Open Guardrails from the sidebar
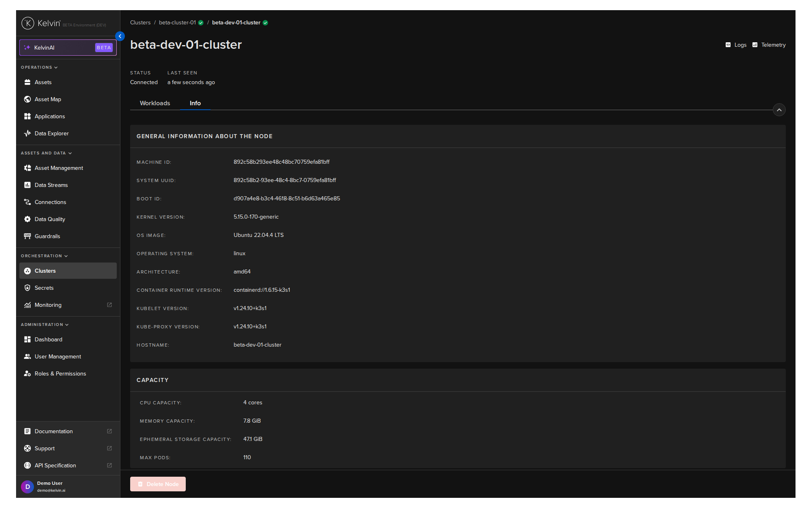812x508 pixels. [47, 236]
